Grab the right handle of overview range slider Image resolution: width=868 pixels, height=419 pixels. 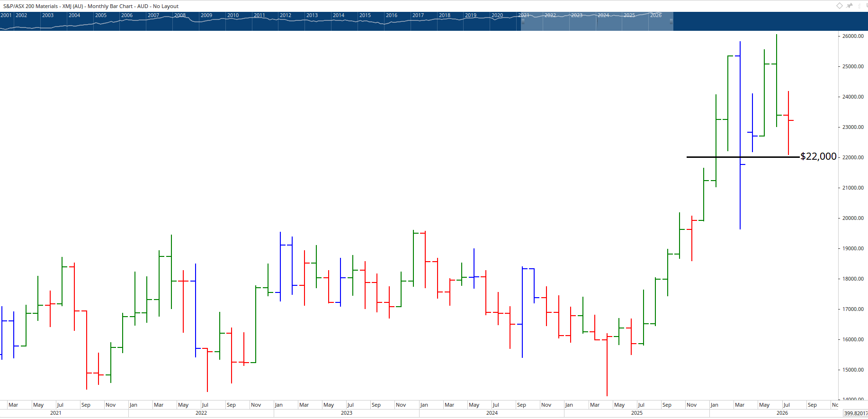click(x=671, y=21)
